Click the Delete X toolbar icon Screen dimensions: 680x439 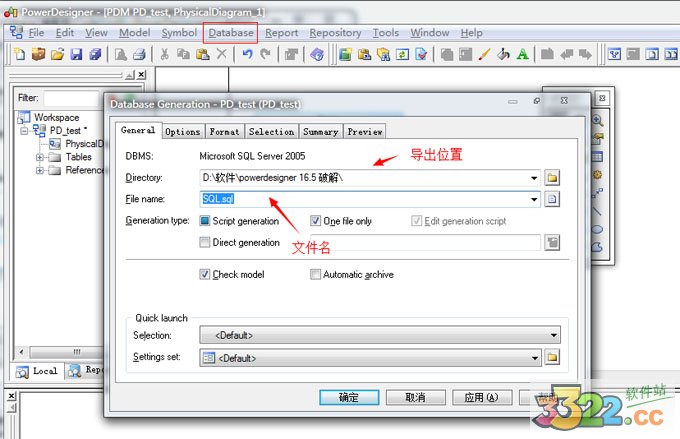pyautogui.click(x=222, y=54)
